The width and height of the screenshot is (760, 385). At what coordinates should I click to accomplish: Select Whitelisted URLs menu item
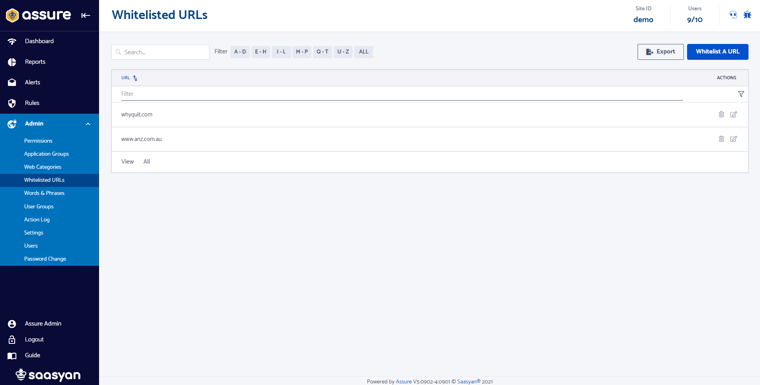pyautogui.click(x=49, y=180)
